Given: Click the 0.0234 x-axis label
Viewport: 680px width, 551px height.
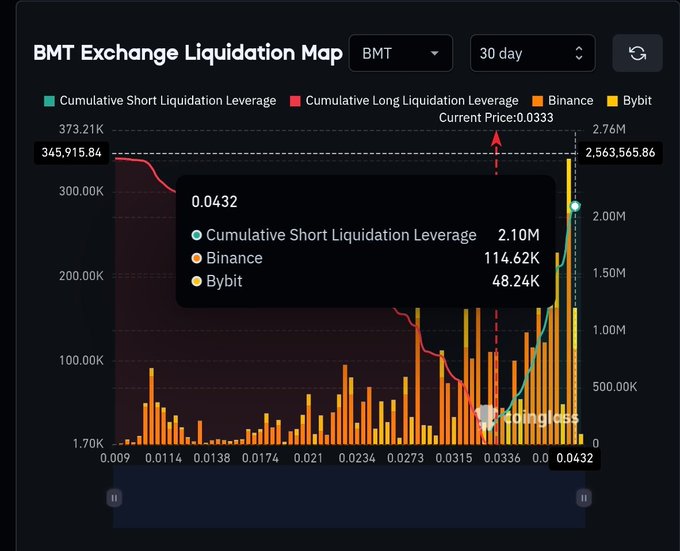Looking at the screenshot, I should click(x=357, y=458).
